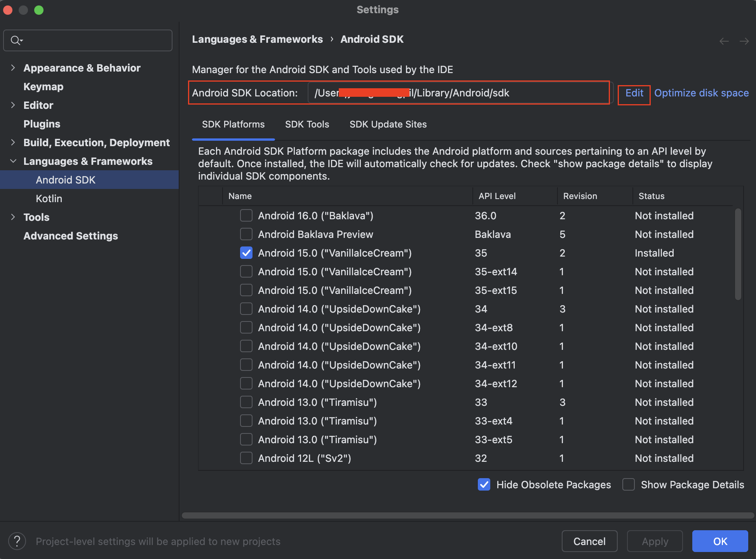Collapse Languages & Frameworks section
756x559 pixels.
(13, 161)
